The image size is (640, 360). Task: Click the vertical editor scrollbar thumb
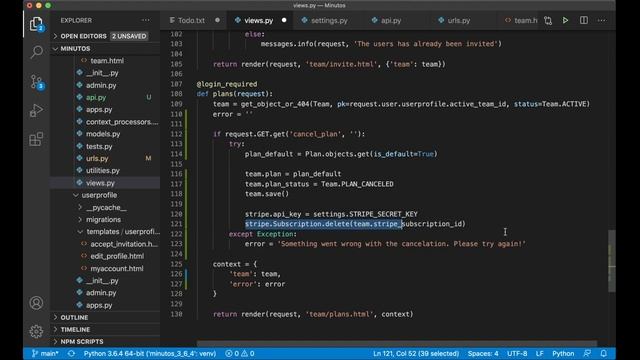coord(611,261)
